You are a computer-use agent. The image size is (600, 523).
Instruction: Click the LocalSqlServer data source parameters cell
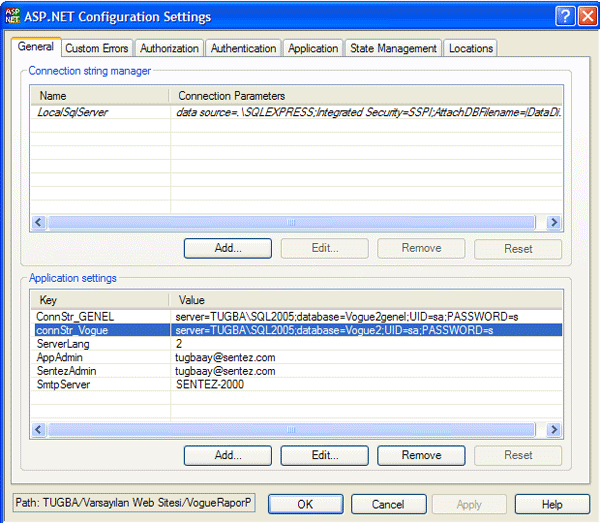pyautogui.click(x=366, y=112)
